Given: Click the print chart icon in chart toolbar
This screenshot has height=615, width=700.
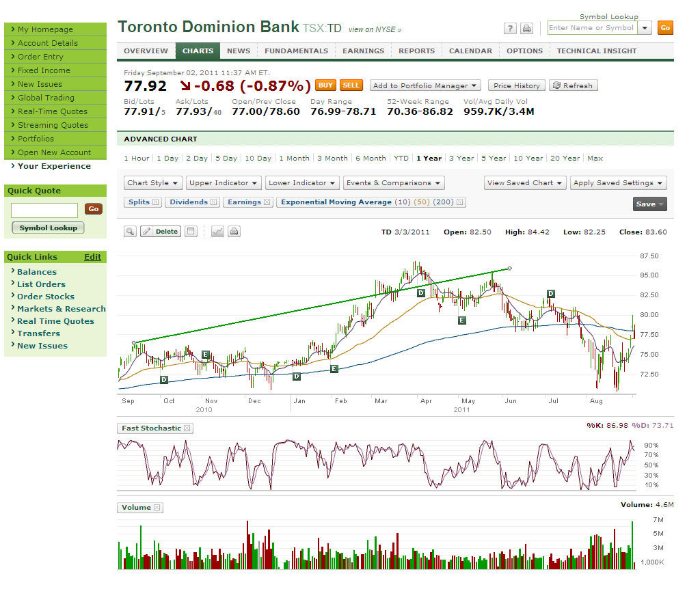Looking at the screenshot, I should 234,231.
